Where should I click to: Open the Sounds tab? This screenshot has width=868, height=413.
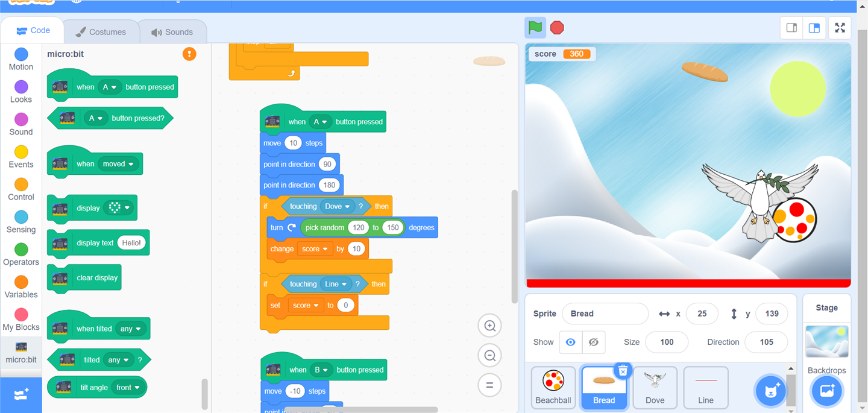click(x=172, y=32)
